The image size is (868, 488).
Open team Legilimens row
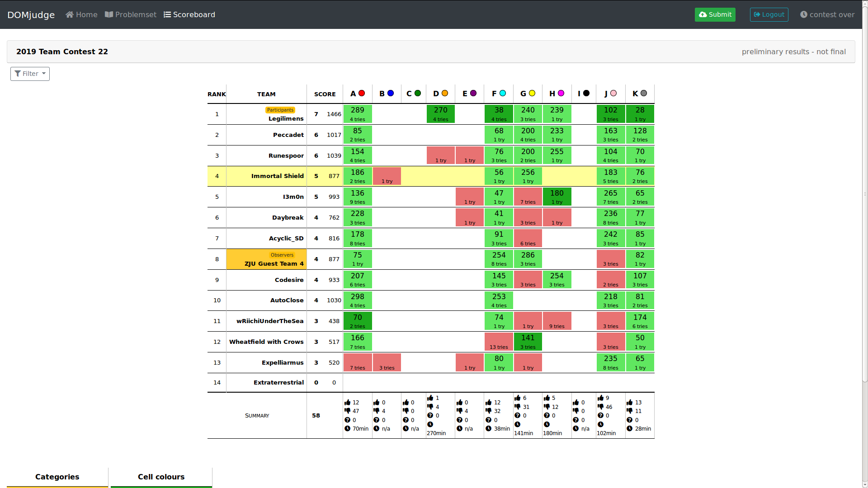click(x=286, y=118)
